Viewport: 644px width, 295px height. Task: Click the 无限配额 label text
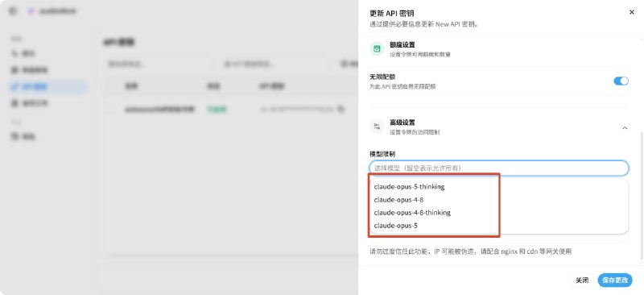(x=382, y=77)
